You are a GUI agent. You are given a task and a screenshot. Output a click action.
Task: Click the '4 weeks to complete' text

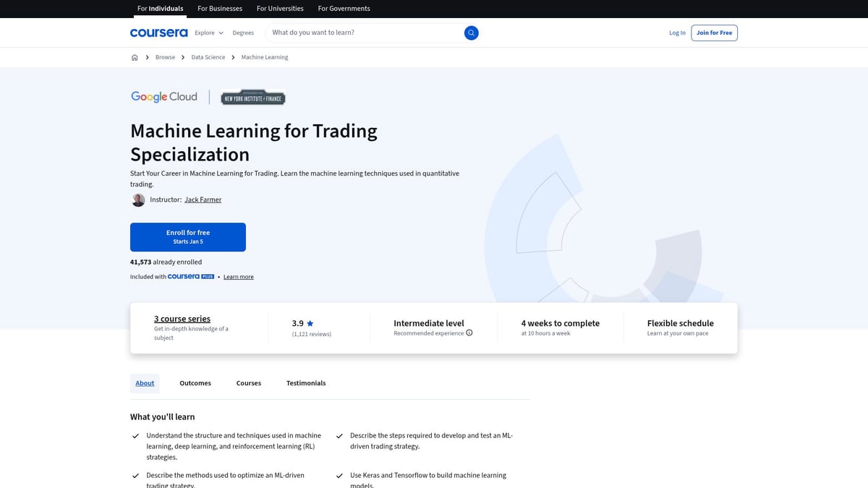[561, 323]
